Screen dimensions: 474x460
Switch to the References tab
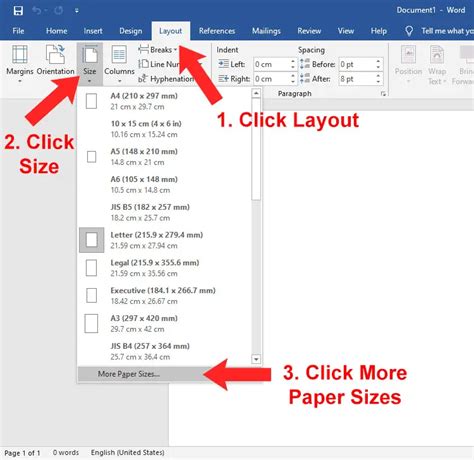coord(217,31)
